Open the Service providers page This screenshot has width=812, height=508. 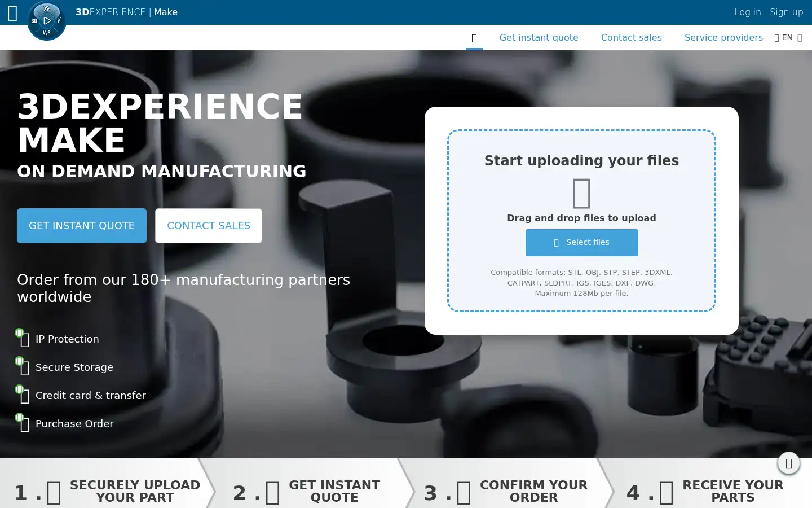coord(723,37)
